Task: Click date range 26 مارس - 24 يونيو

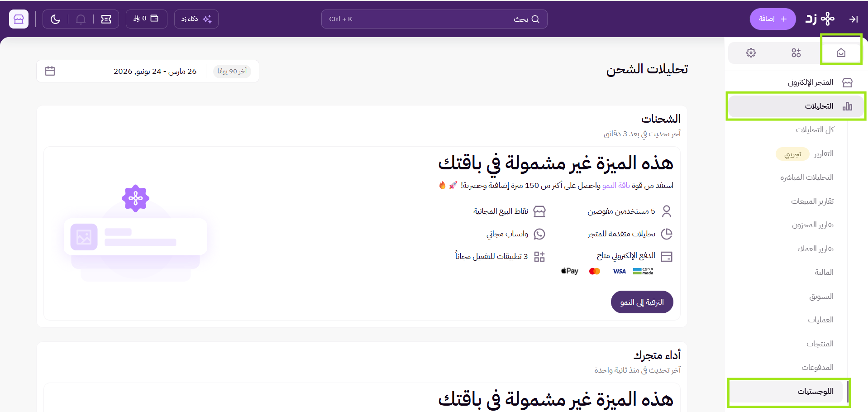Action: (x=155, y=72)
